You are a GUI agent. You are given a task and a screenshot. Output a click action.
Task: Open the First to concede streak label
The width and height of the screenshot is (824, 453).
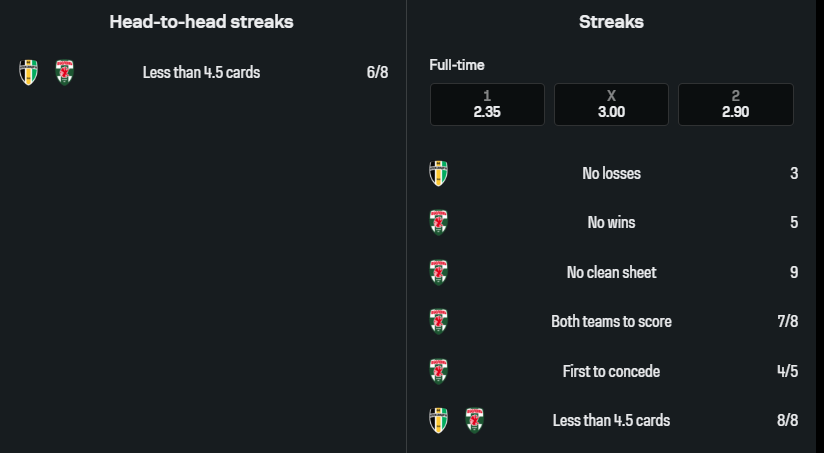click(611, 371)
